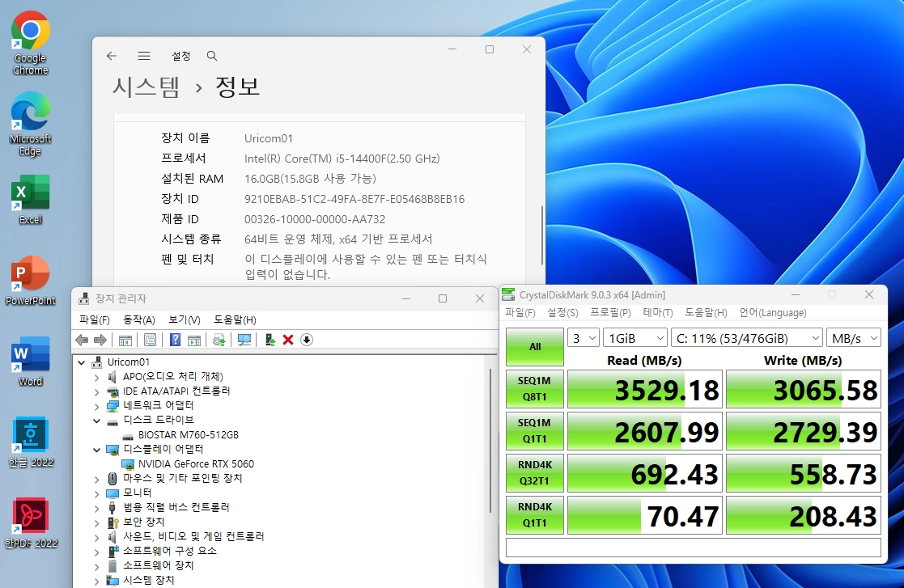
Task: Expand 보안 장치 node
Action: pyautogui.click(x=96, y=522)
